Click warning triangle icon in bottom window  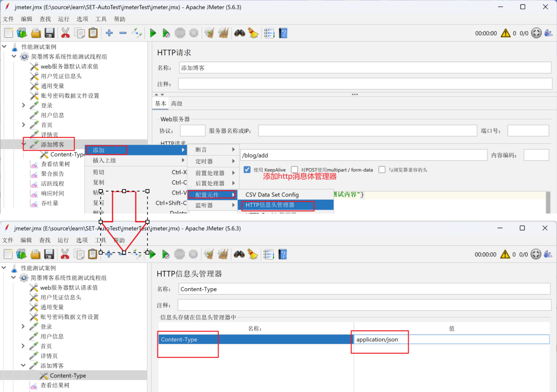tap(505, 254)
